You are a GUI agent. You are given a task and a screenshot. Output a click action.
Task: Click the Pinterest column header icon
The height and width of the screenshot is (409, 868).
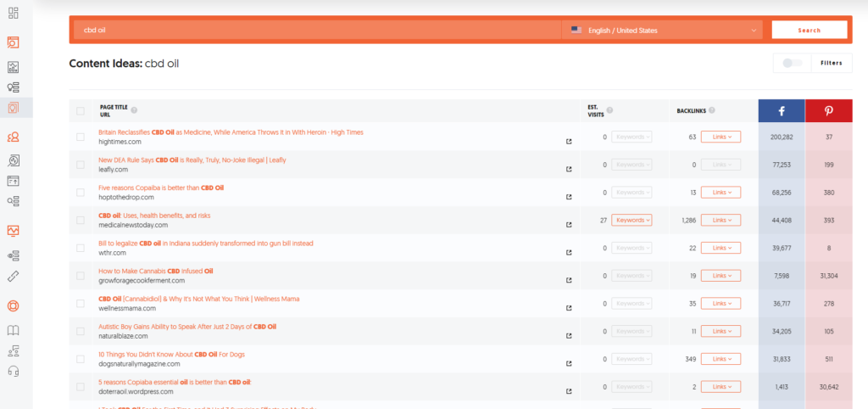click(828, 110)
